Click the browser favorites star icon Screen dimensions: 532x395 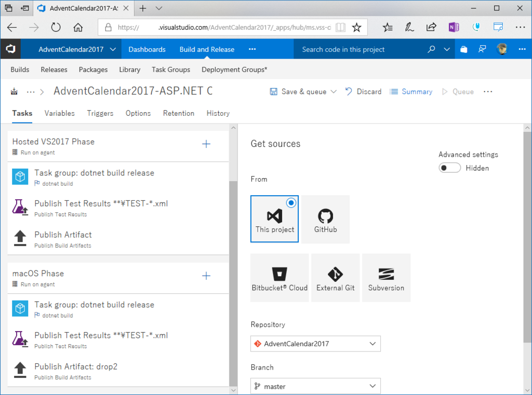356,28
